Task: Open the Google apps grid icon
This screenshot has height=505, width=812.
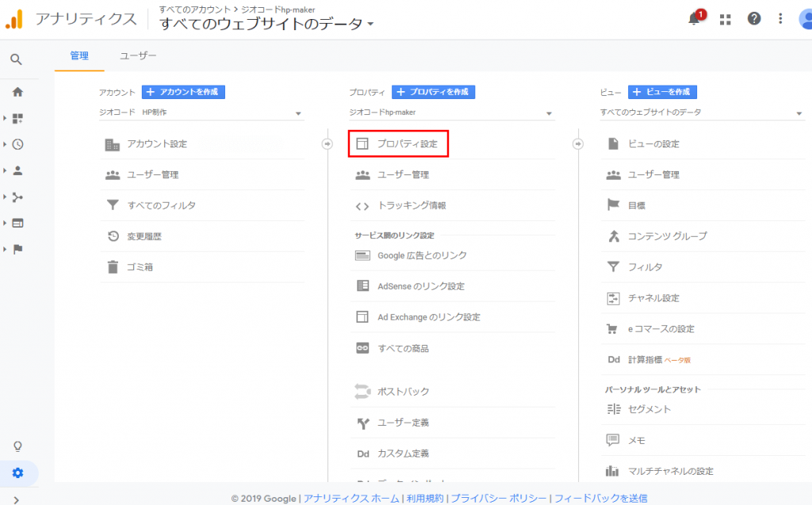Action: (725, 20)
